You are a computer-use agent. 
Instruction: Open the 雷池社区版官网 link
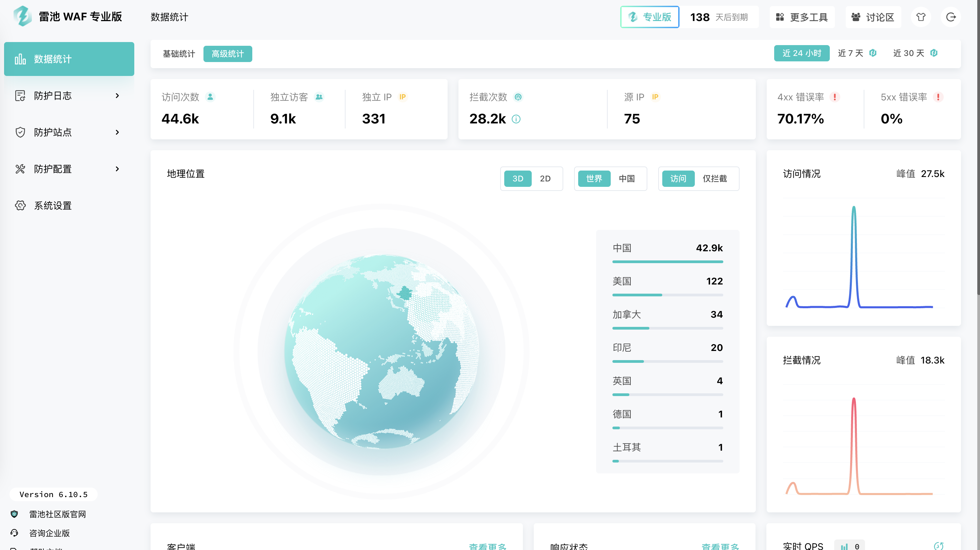point(57,514)
